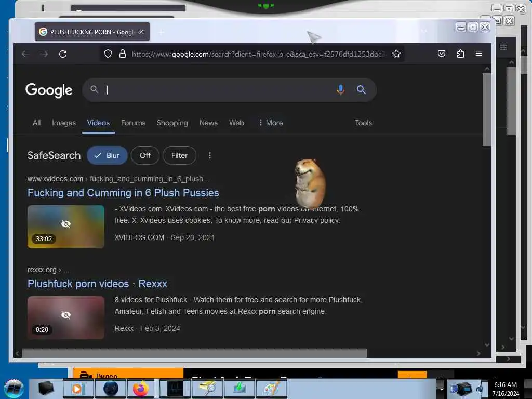Select the Blur SafeSearch option
The height and width of the screenshot is (399, 532).
pos(107,155)
